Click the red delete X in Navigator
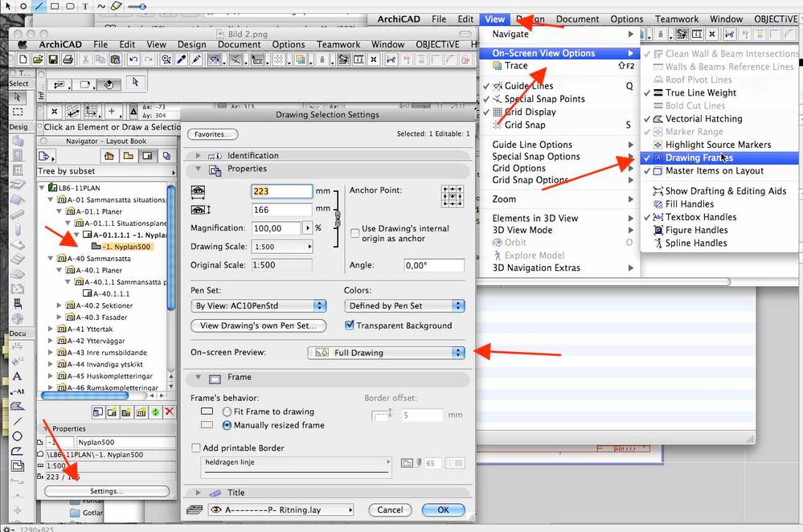Image resolution: width=803 pixels, height=532 pixels. click(170, 411)
